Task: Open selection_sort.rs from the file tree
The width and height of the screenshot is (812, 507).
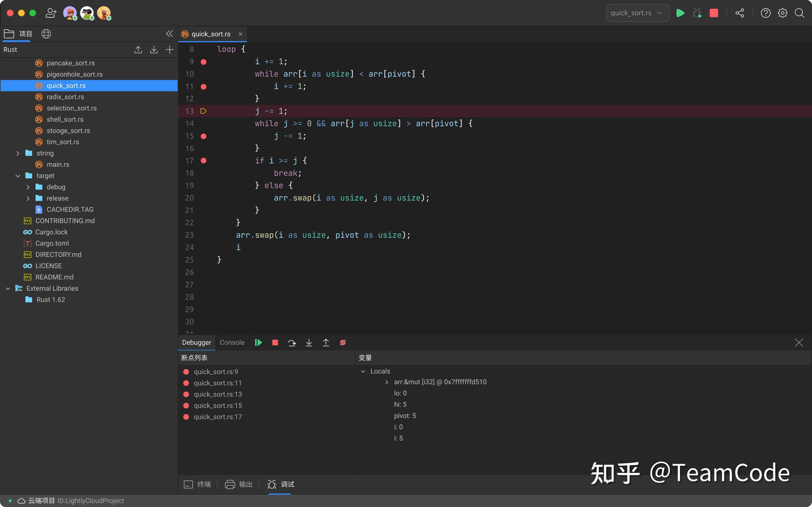Action: point(71,108)
